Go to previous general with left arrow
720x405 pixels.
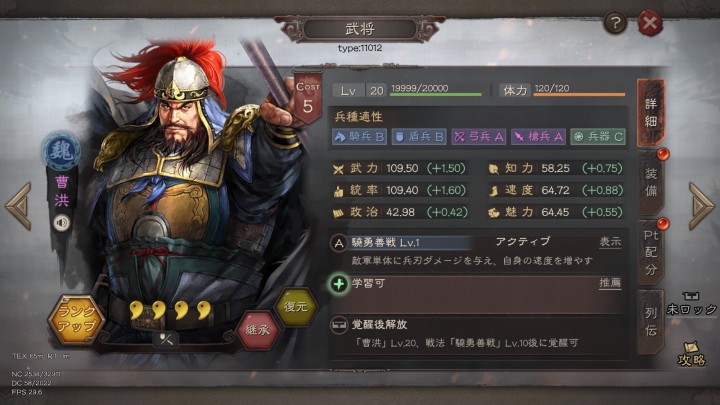coord(18,206)
